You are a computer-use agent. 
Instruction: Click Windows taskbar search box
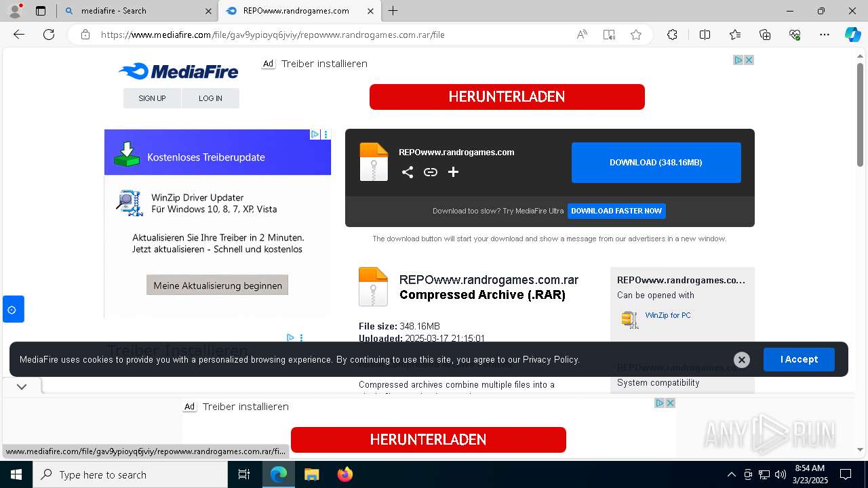point(130,474)
